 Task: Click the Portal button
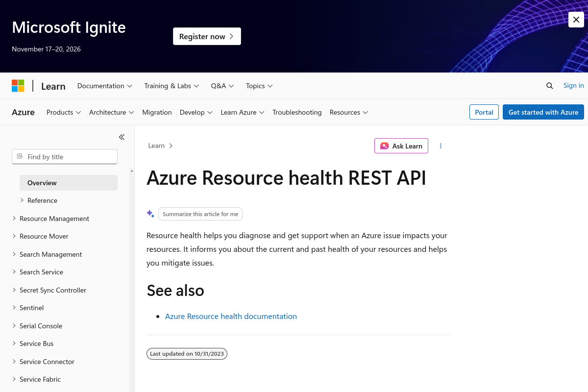pos(484,112)
